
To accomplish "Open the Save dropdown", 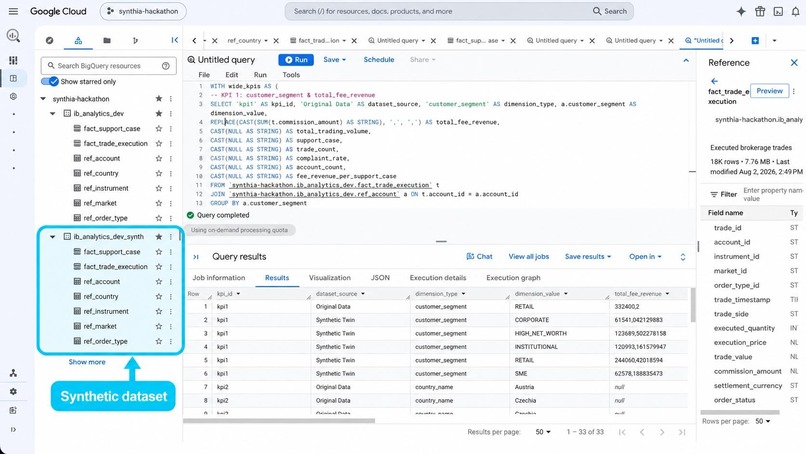I will [x=335, y=60].
